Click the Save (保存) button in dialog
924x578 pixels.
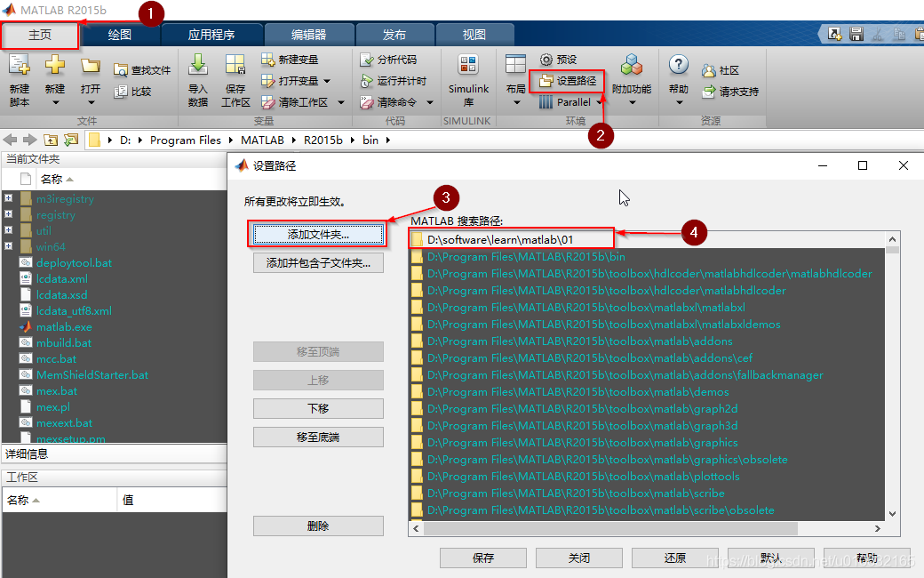[483, 558]
